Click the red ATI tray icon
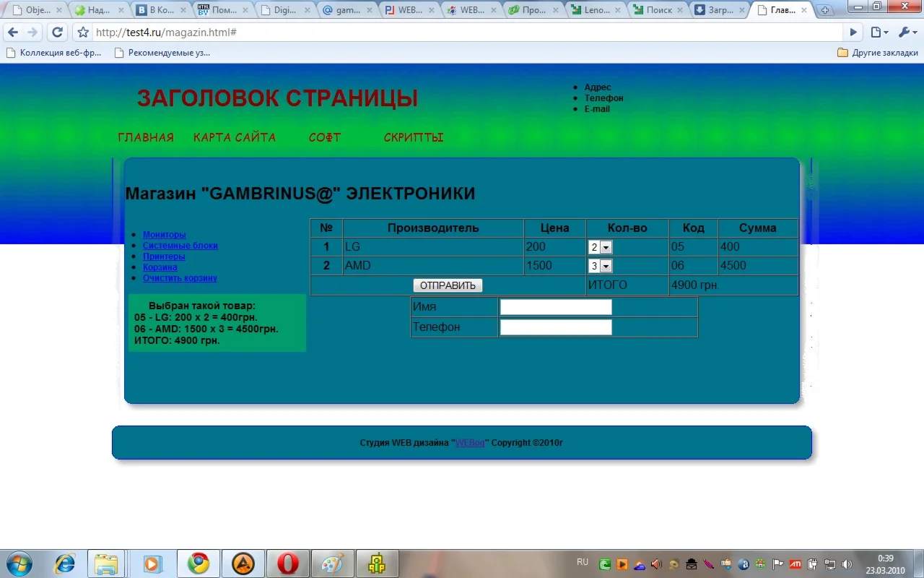This screenshot has height=578, width=924. pos(795,564)
